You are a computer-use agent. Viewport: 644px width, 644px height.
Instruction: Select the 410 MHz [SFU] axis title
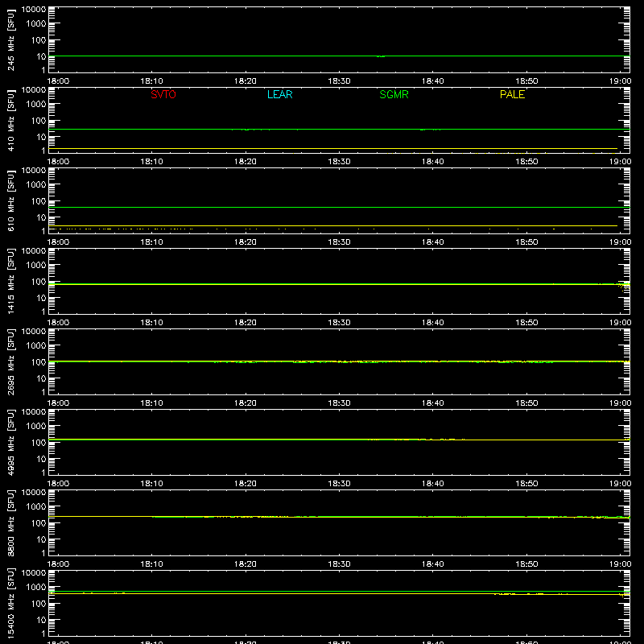[10, 120]
